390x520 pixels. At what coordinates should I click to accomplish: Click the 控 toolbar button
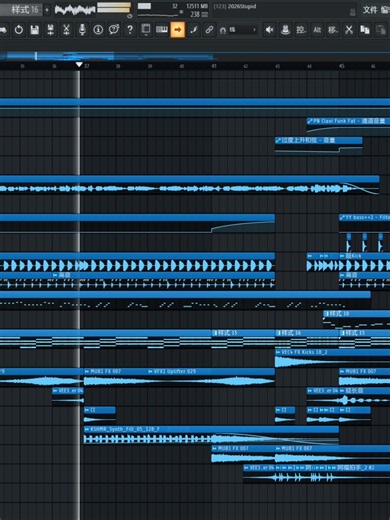(301, 30)
